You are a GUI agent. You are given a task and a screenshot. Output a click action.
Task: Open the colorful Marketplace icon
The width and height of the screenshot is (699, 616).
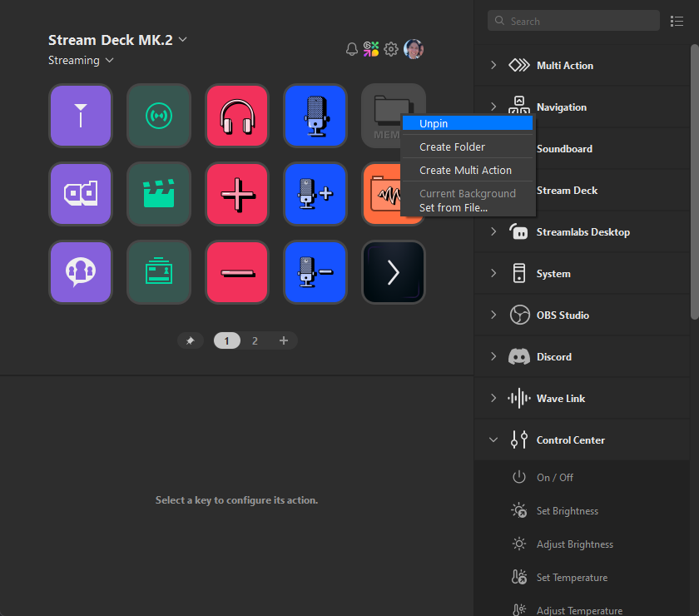pos(371,49)
